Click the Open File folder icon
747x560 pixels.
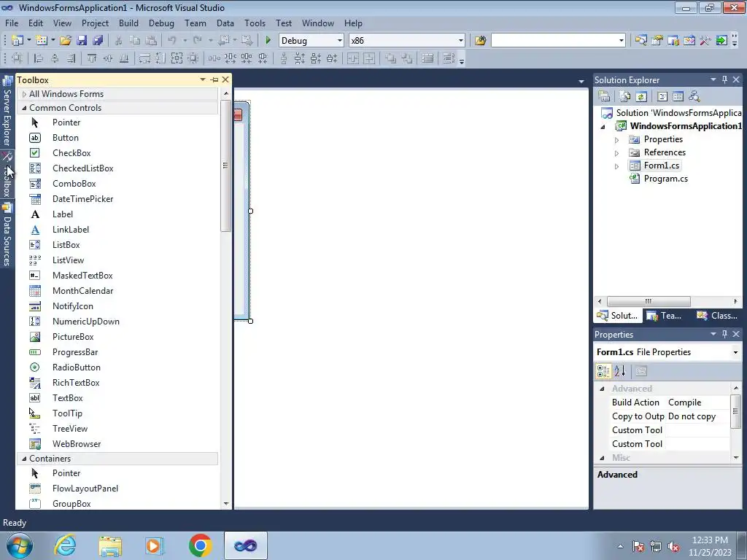pos(66,41)
